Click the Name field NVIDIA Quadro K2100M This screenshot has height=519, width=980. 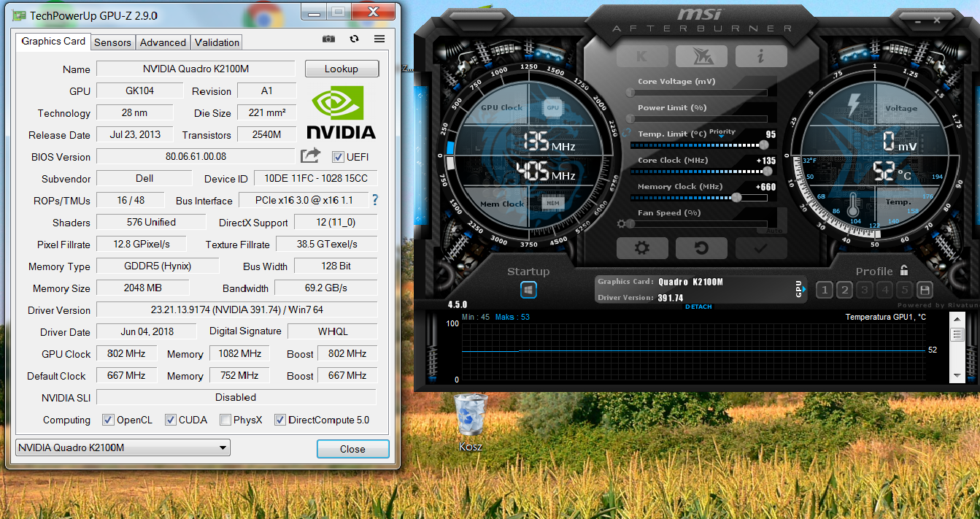(196, 69)
